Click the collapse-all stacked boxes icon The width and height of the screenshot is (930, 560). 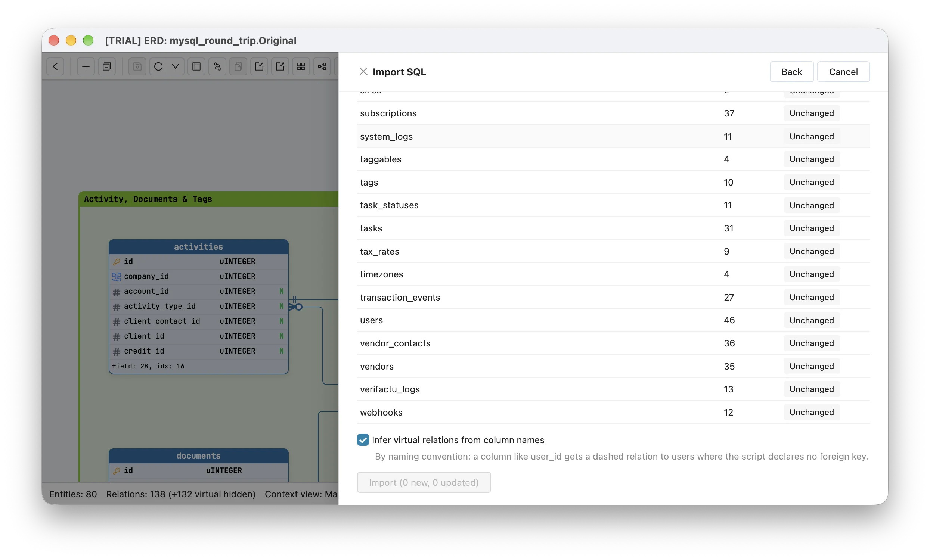coord(107,66)
